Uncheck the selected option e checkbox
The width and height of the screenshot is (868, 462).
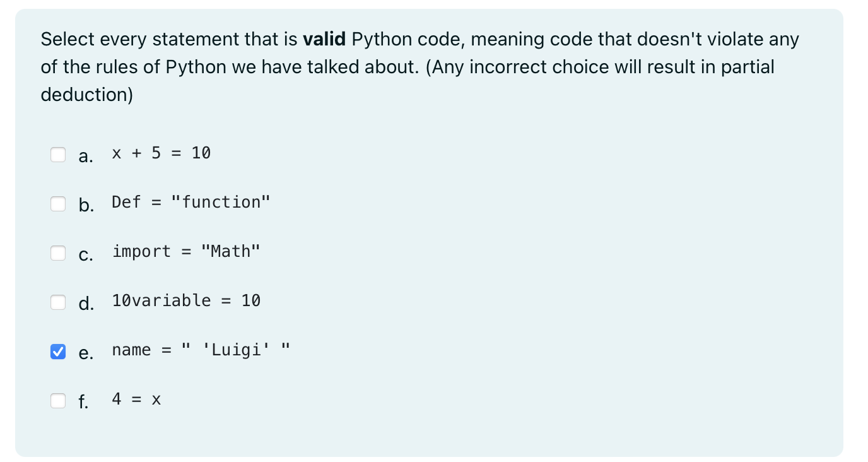click(58, 352)
